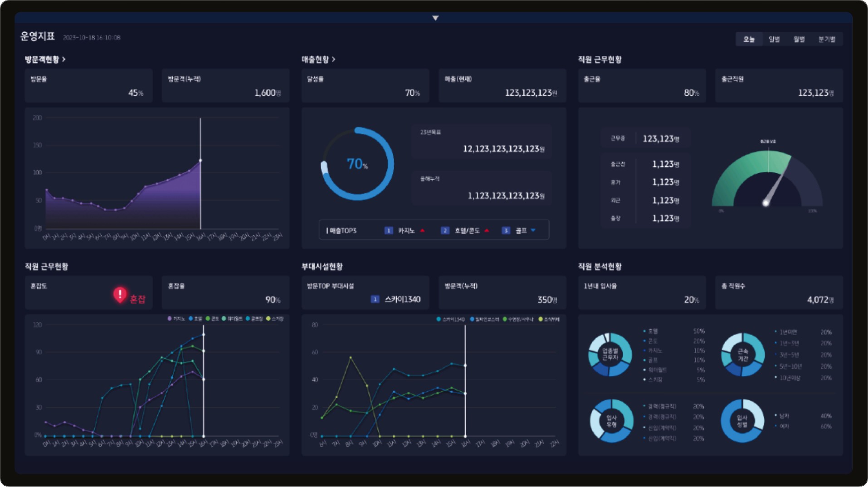The image size is (868, 487).
Task: Click the 운영지표 dashboard title
Action: pos(38,36)
